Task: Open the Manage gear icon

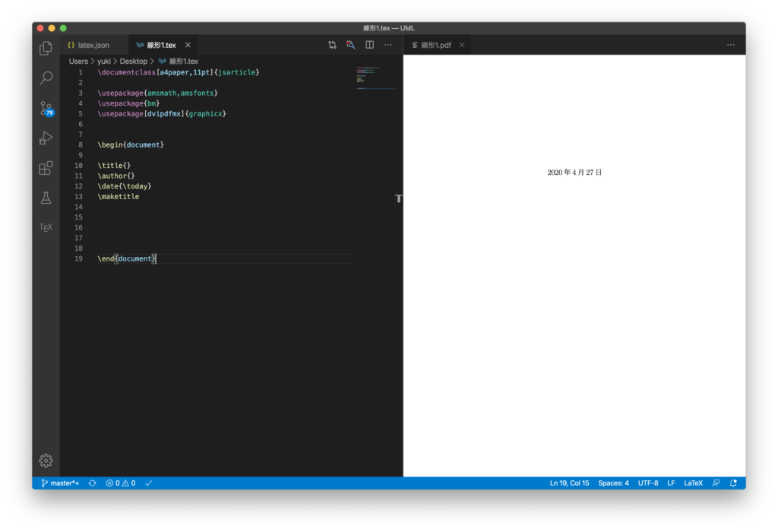Action: (46, 461)
